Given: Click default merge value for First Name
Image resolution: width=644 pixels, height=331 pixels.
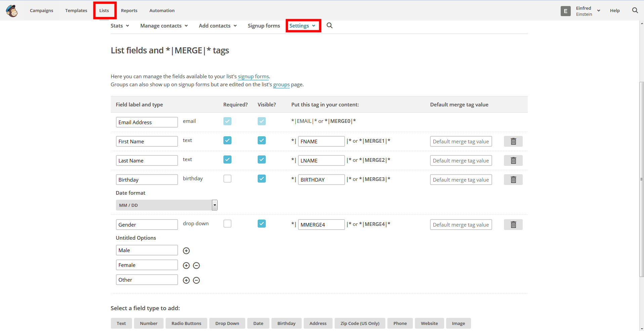Looking at the screenshot, I should coord(461,141).
